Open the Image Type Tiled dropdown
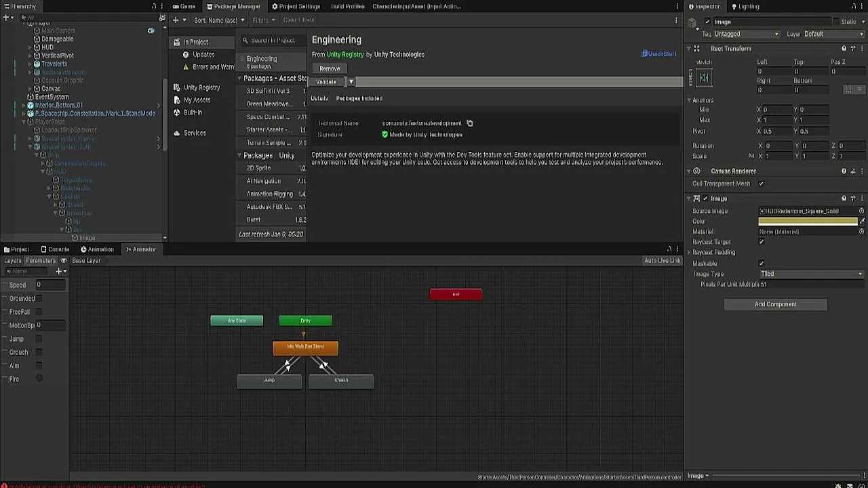 click(812, 274)
